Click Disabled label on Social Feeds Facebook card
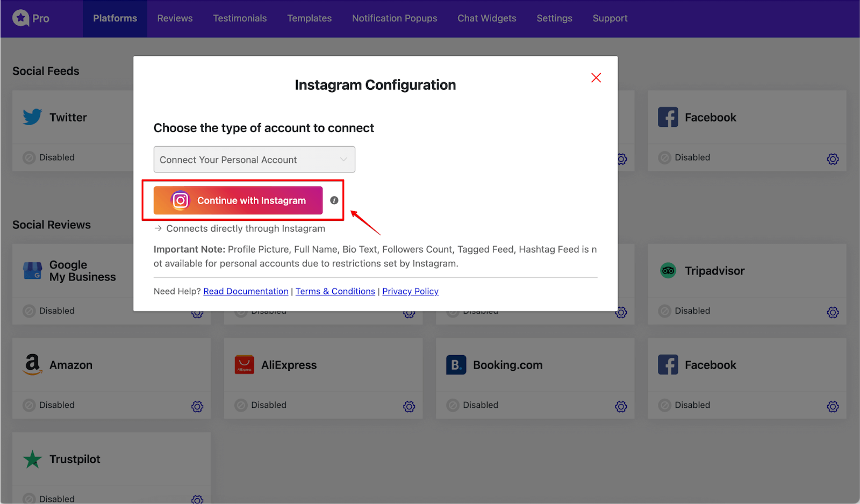Viewport: 860px width, 504px height. tap(692, 157)
